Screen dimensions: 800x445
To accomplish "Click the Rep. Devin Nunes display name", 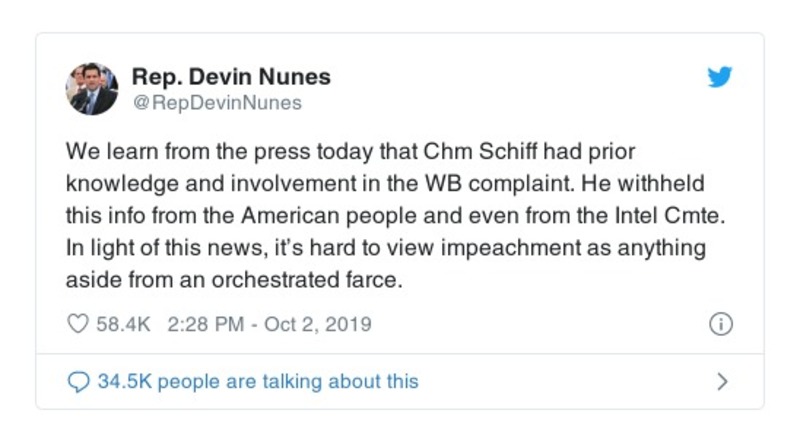I will [x=231, y=77].
